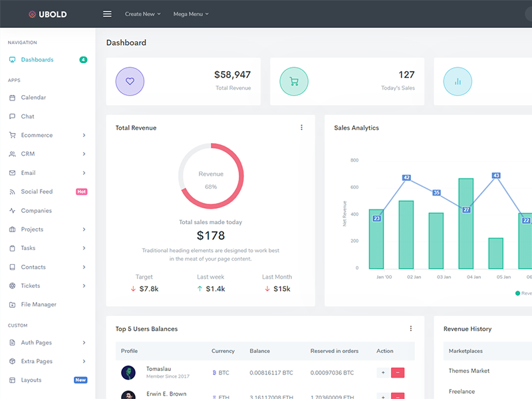Click the Bitcoin BTC currency icon
532x399 pixels.
pos(214,372)
